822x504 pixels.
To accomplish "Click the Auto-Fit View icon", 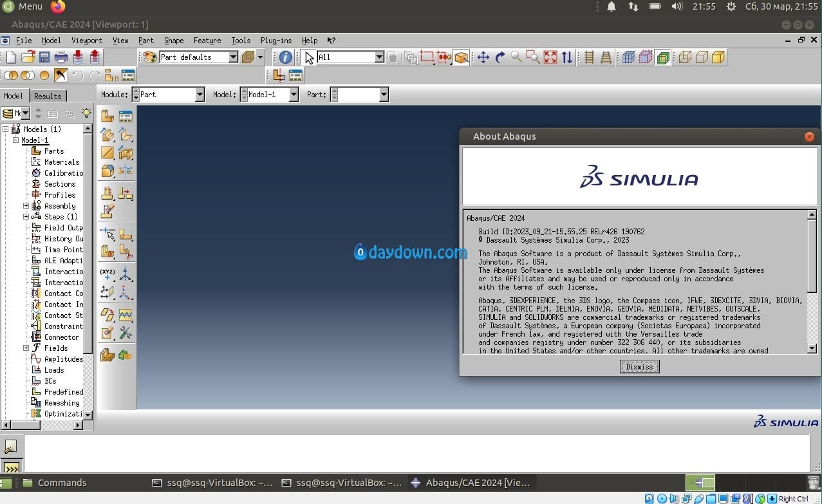I will coord(550,57).
